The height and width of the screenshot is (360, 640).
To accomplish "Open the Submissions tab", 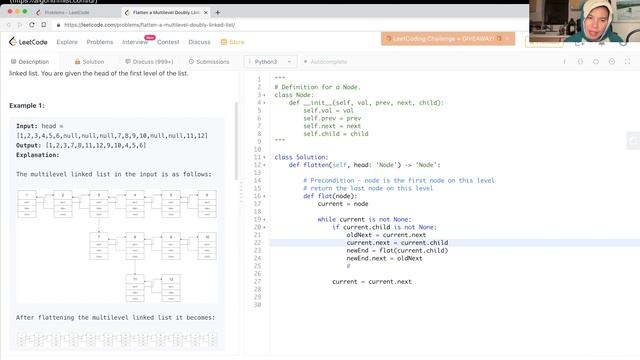I will point(209,62).
